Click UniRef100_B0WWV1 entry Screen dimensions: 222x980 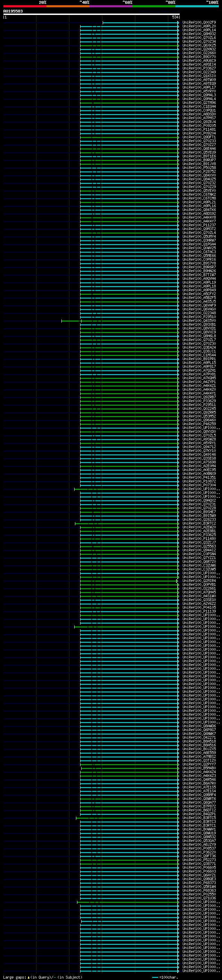pos(199,829)
